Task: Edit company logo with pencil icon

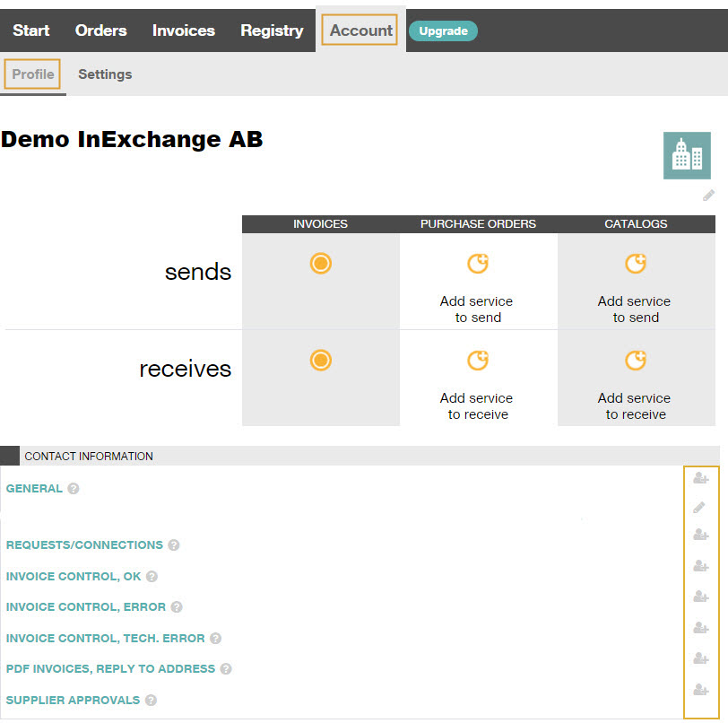Action: (x=708, y=196)
